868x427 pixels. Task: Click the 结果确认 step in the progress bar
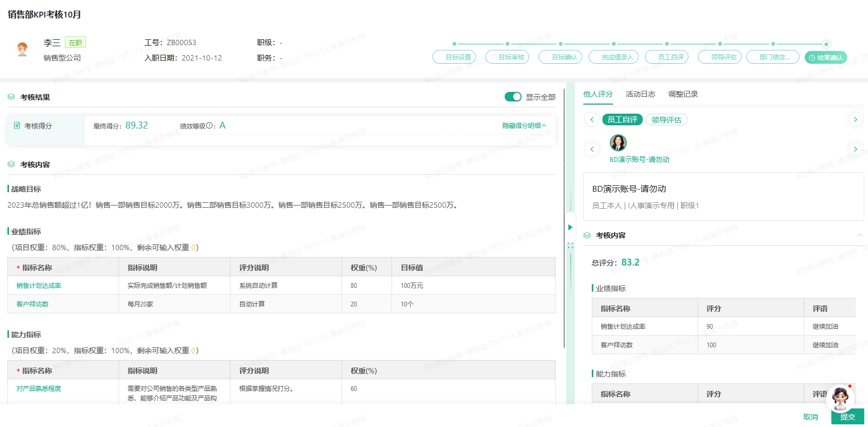pos(826,57)
